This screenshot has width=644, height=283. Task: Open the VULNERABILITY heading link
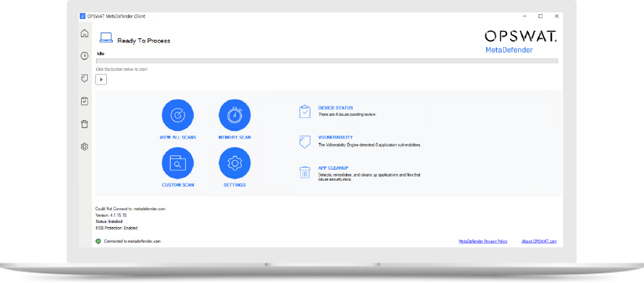click(x=336, y=137)
